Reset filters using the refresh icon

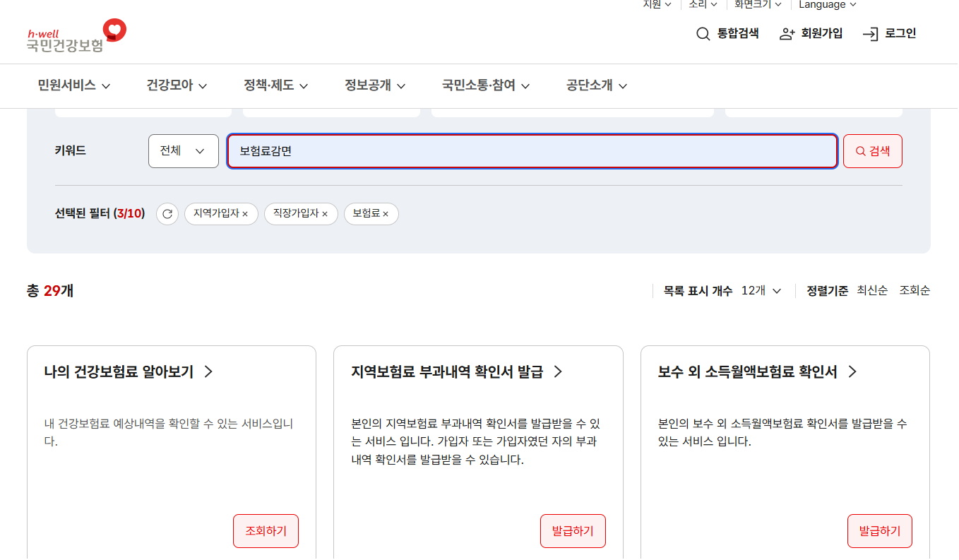pyautogui.click(x=167, y=214)
